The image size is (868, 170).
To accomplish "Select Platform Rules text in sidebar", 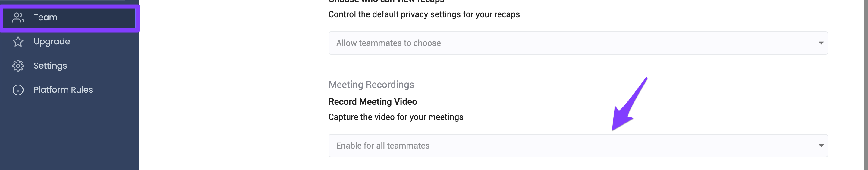I will tap(63, 90).
